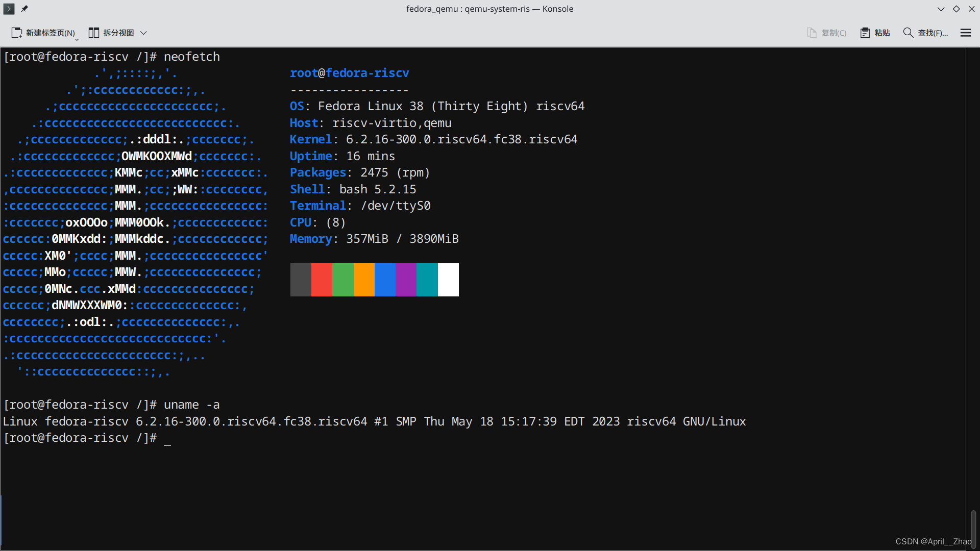Click the Paste (粘贴) clipboard icon
The width and height of the screenshot is (980, 551).
tap(865, 33)
